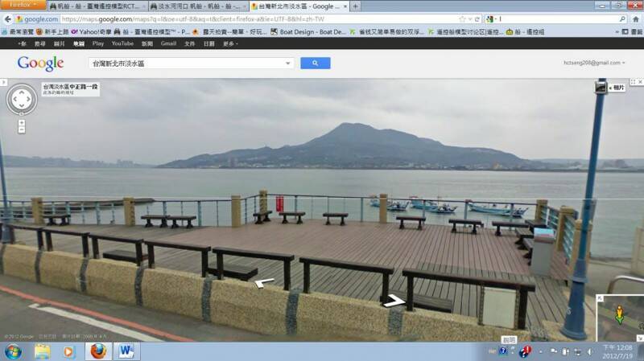Click the browser search engine box
644x361 pixels.
556,18
